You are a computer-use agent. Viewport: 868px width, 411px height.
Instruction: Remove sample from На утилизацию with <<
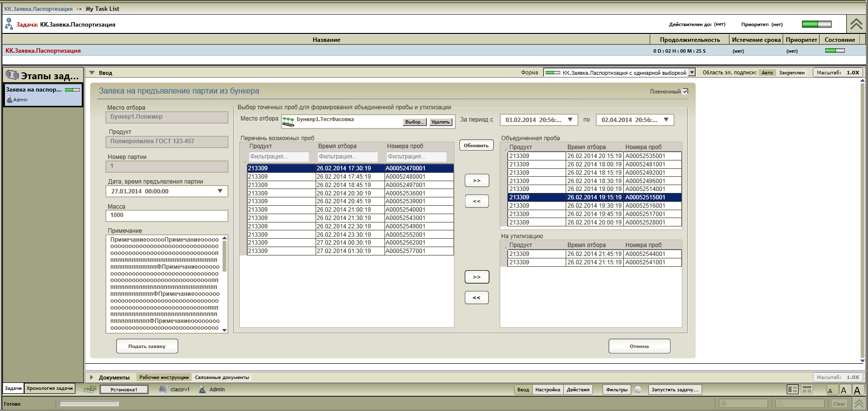[477, 298]
